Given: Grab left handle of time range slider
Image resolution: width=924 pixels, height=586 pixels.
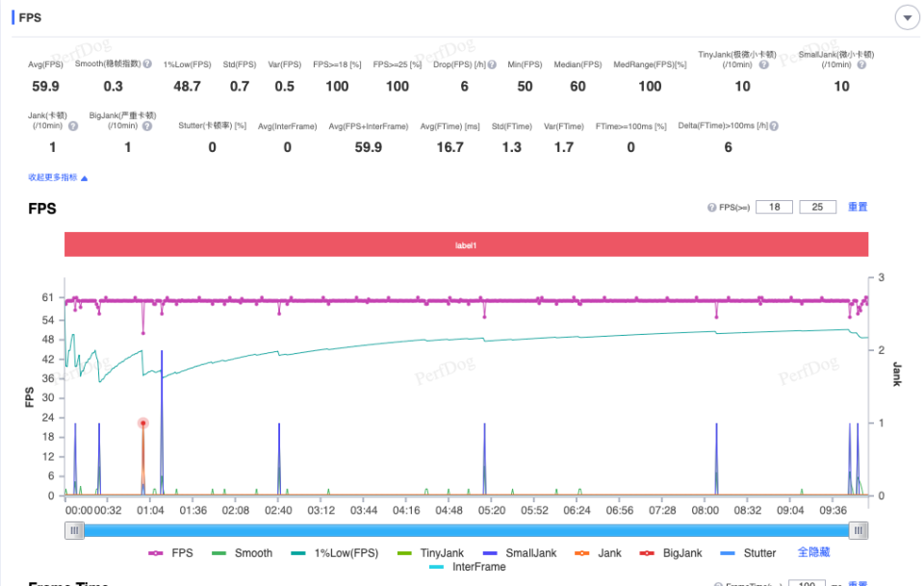Looking at the screenshot, I should (x=74, y=530).
